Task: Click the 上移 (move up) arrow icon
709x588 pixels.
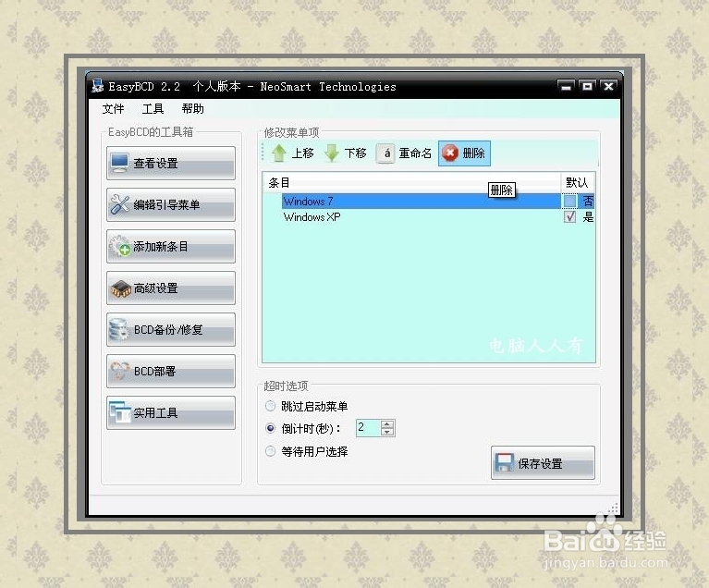Action: tap(279, 153)
